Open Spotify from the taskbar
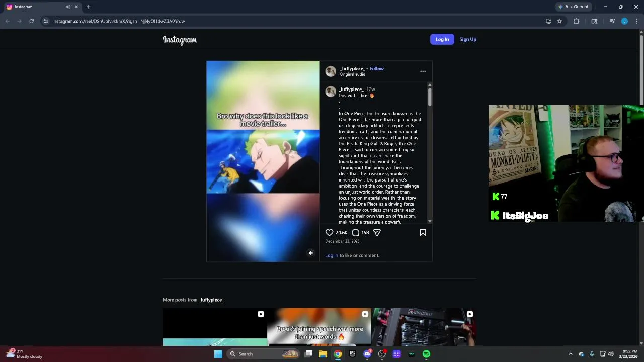The height and width of the screenshot is (362, 644). [x=426, y=354]
